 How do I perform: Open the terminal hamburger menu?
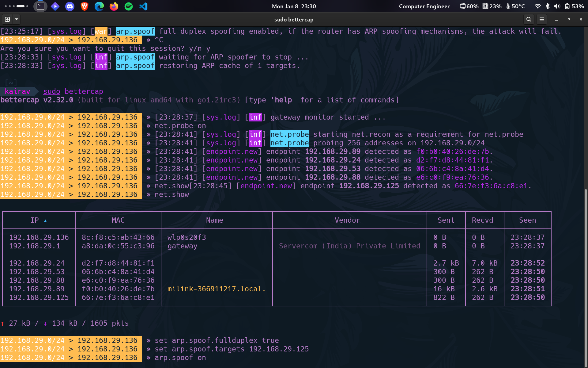542,19
